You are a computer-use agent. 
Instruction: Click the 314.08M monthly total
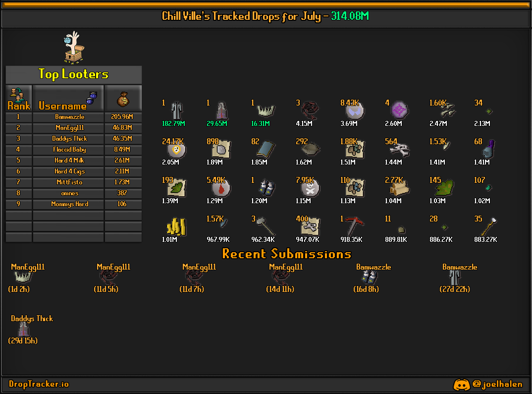(350, 16)
